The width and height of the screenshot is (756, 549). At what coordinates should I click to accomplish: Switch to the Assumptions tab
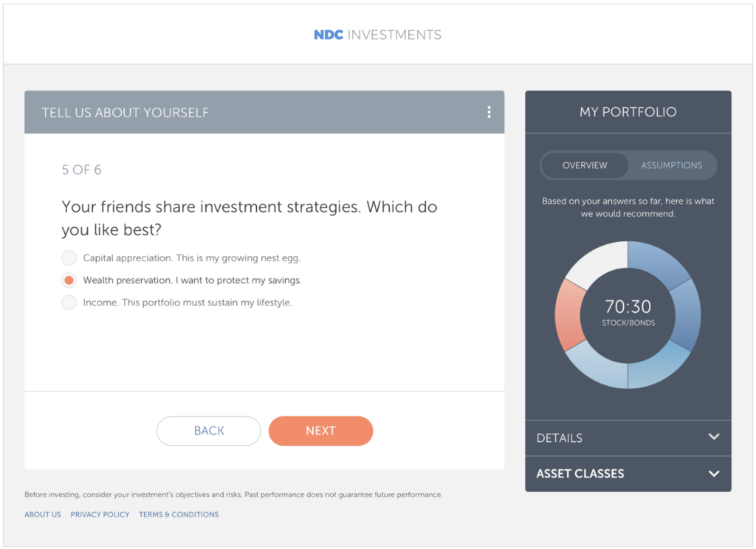pyautogui.click(x=670, y=165)
